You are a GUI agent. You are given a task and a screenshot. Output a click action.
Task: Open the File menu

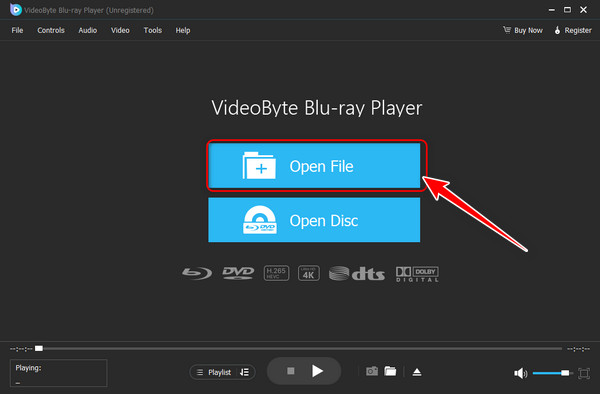(x=17, y=30)
